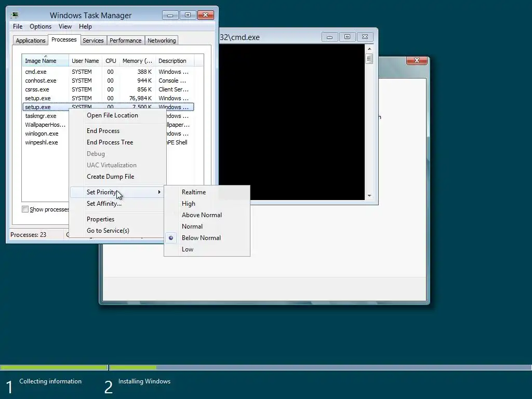
Task: Maximize the cmd.exe window
Action: click(x=347, y=37)
